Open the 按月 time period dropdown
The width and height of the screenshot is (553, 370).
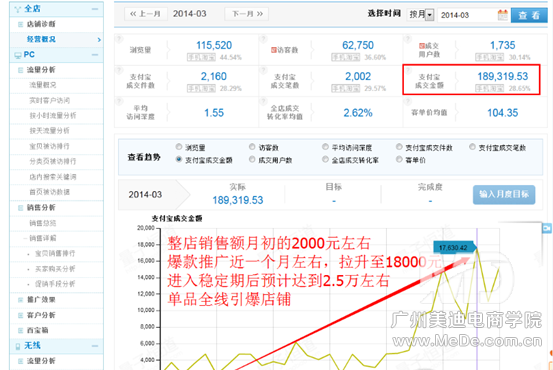[x=420, y=15]
